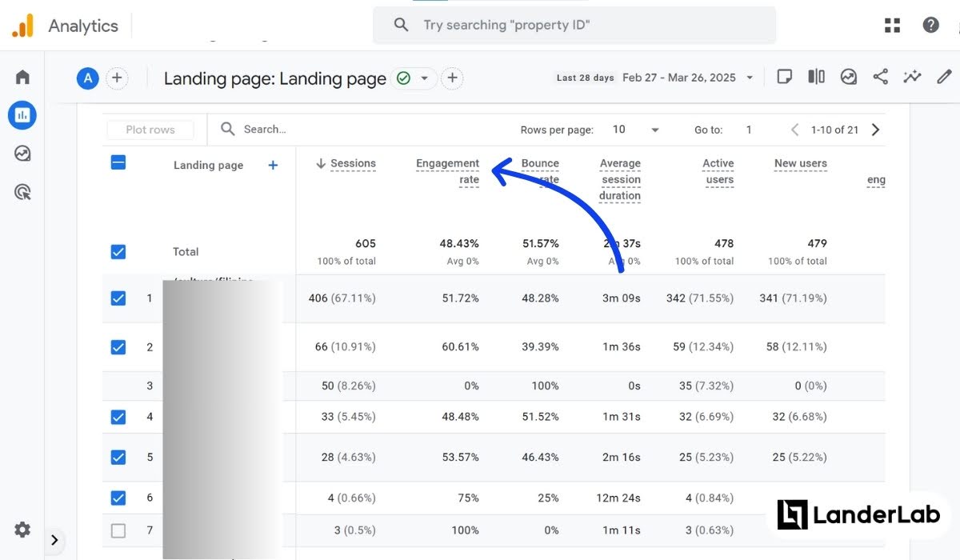
Task: Open the Advertising icon in sidebar
Action: 22,192
